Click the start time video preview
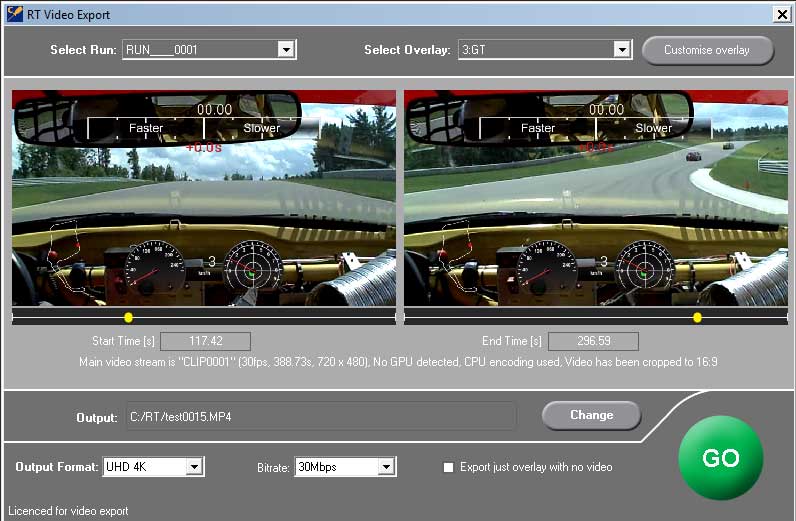Screen dimensions: 796x521 204,198
